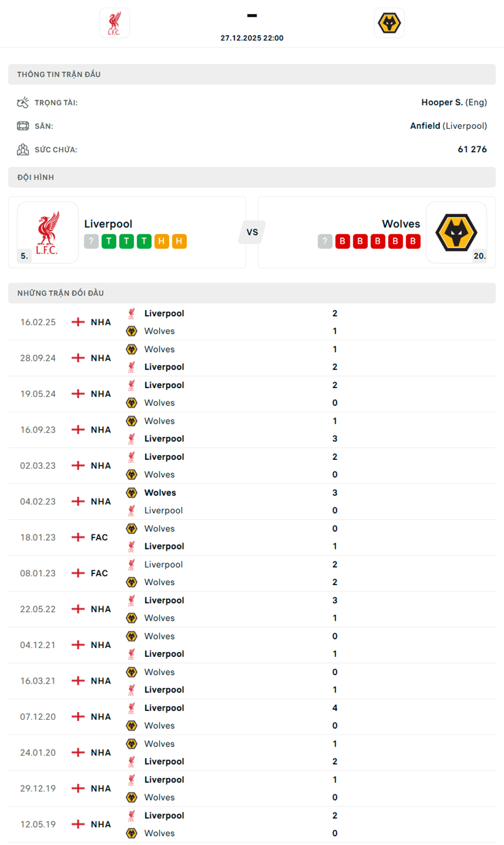This screenshot has width=504, height=845.
Task: Collapse the ĐỘI HÌNH section header
Action: (251, 177)
